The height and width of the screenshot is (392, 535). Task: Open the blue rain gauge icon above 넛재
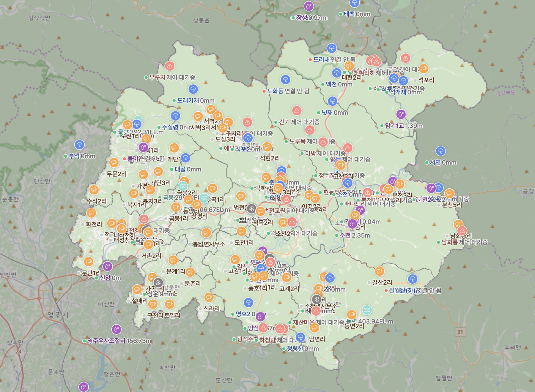[x=332, y=101]
